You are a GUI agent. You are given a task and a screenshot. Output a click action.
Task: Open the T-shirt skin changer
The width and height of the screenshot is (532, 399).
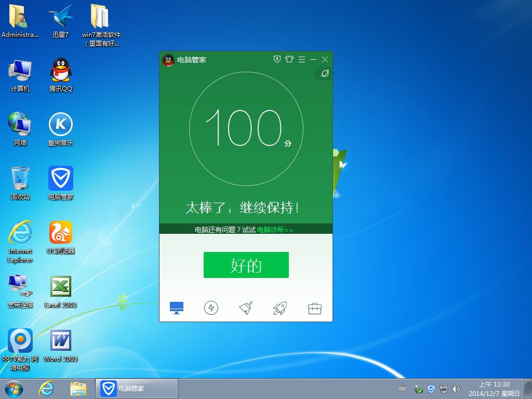(289, 59)
